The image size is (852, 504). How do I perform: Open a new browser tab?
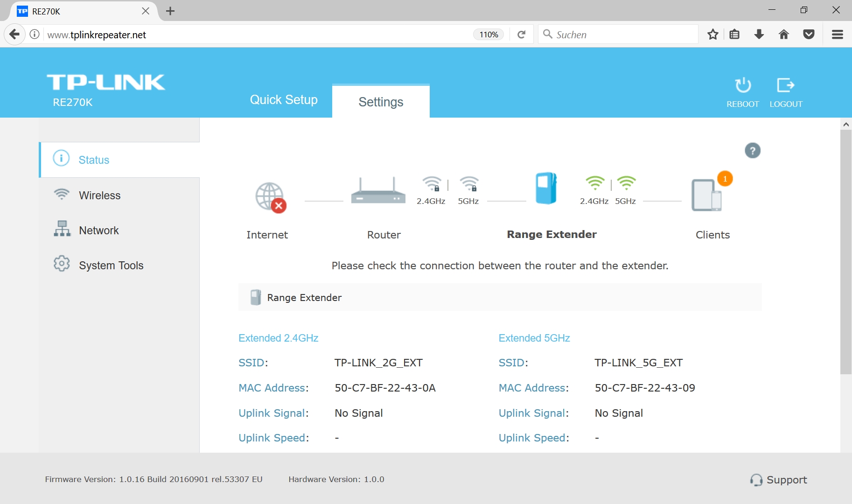point(170,11)
